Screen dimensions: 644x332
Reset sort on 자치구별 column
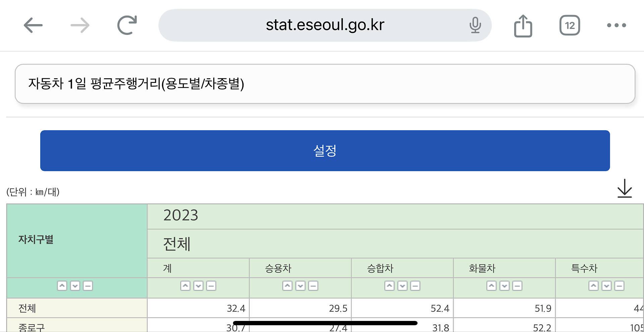(88, 286)
